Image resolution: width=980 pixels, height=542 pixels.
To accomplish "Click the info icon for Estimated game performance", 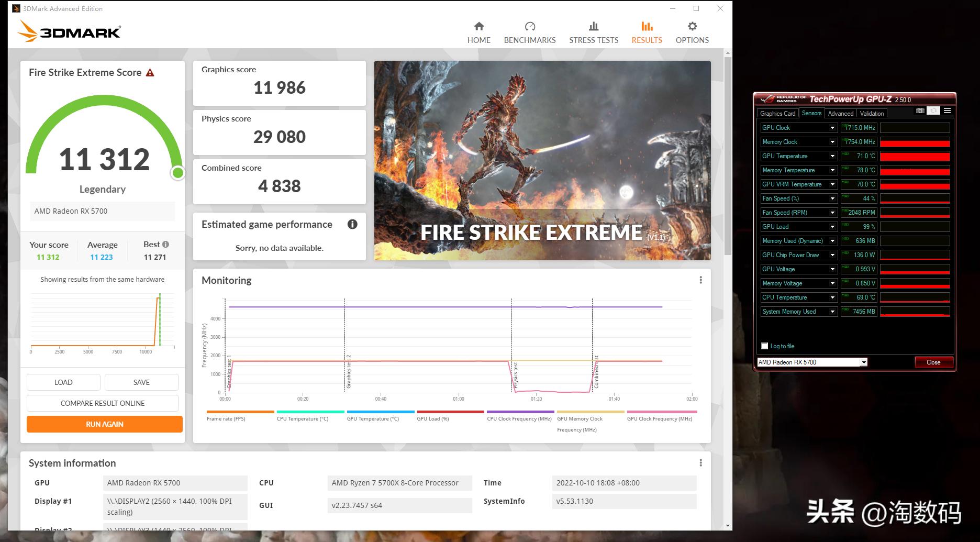I will (x=352, y=224).
